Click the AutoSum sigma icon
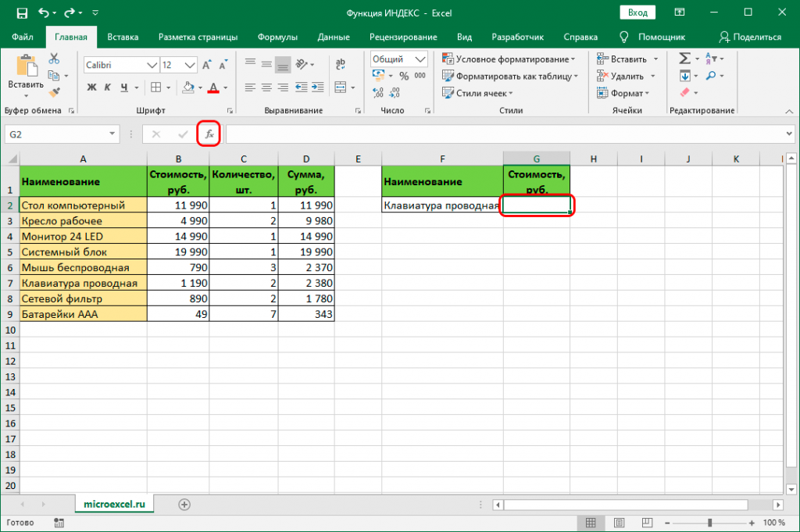Screen dimensions: 800x532 click(x=684, y=59)
